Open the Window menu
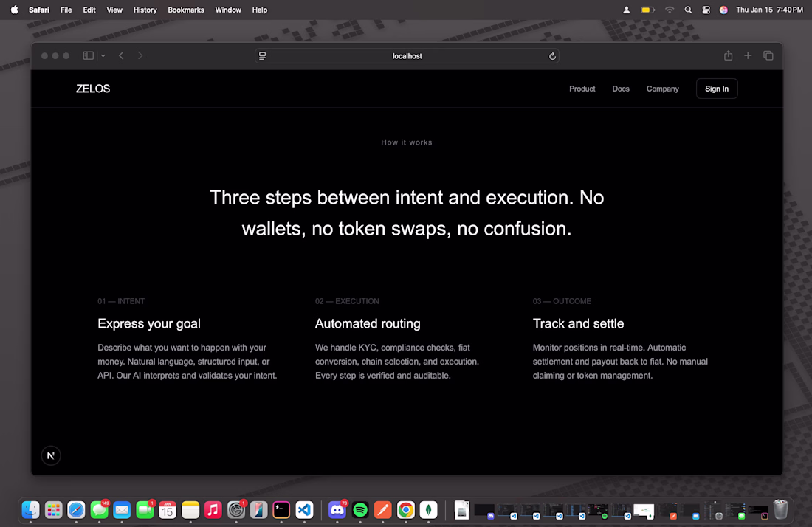 [x=228, y=10]
